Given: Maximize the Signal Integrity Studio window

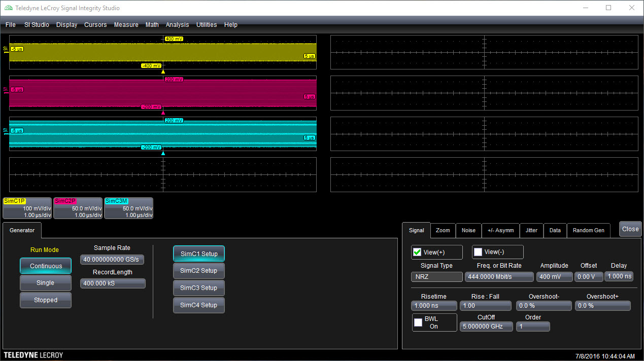Looking at the screenshot, I should pos(609,8).
